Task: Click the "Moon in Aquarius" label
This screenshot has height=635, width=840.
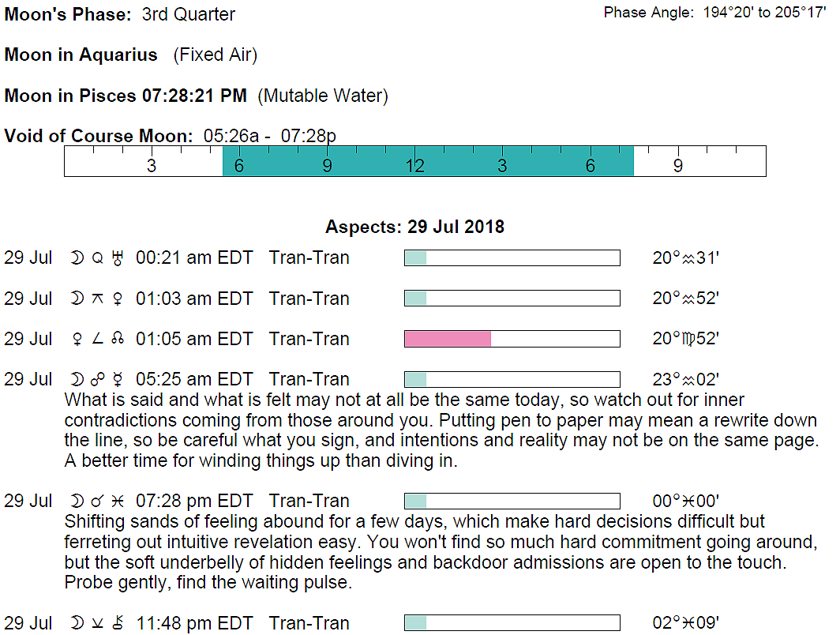Action: pyautogui.click(x=81, y=55)
